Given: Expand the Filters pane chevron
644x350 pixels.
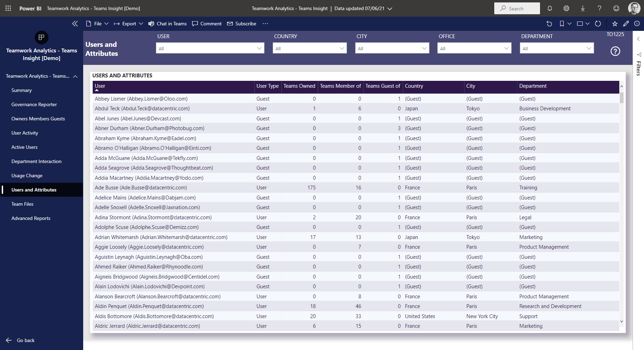Looking at the screenshot, I should coord(638,39).
